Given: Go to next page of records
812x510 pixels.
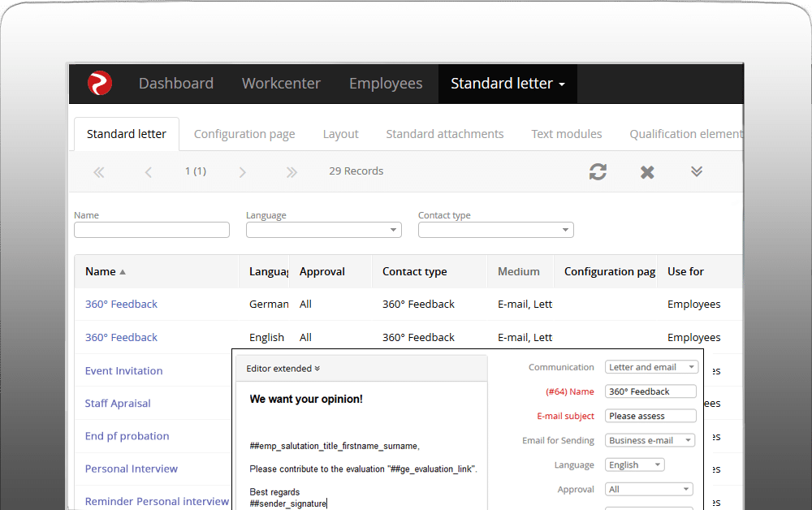Looking at the screenshot, I should pos(242,172).
